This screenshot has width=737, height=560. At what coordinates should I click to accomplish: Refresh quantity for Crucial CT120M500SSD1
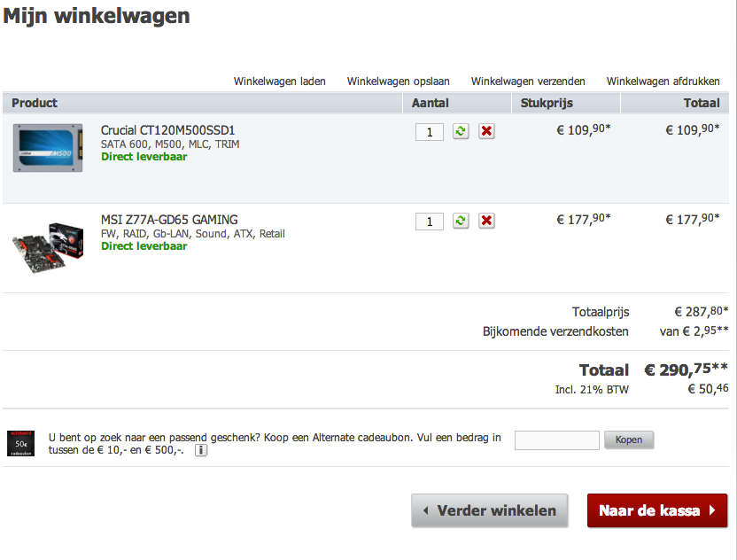[x=461, y=131]
